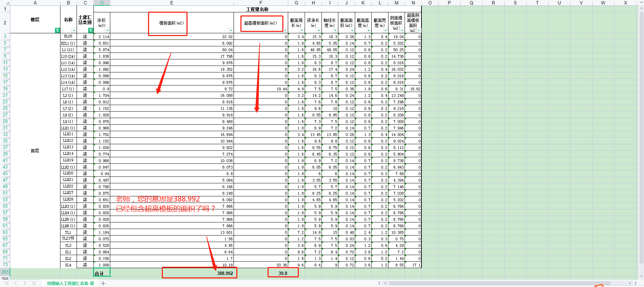Select cell with value 5.874
The image size is (644, 287).
click(102, 50)
